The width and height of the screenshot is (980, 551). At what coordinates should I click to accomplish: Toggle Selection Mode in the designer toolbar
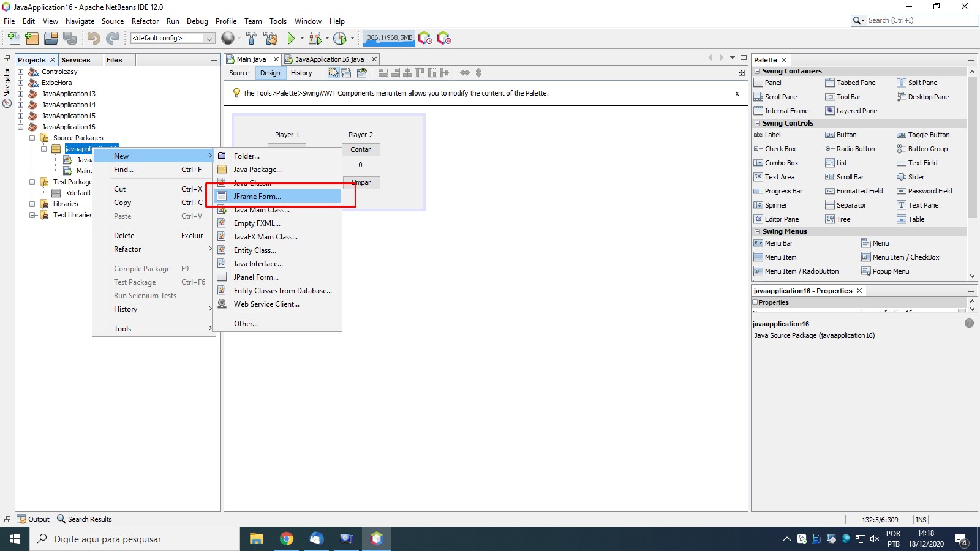click(x=333, y=73)
